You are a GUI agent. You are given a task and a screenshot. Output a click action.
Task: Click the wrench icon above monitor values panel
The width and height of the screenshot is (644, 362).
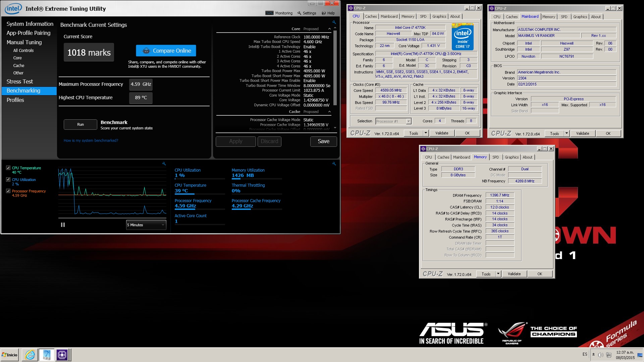pos(334,164)
